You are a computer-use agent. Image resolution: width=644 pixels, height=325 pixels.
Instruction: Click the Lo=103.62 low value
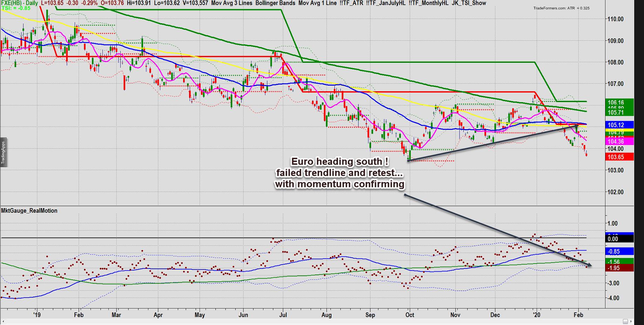(167, 3)
